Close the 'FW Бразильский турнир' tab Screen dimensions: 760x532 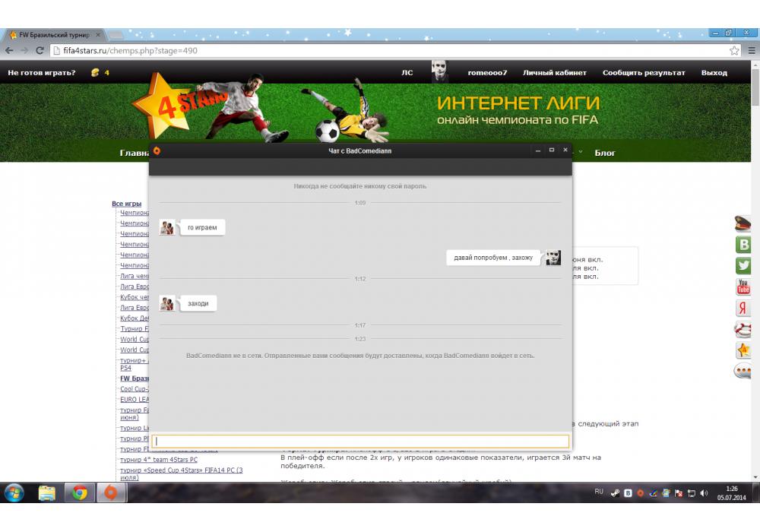(98, 35)
